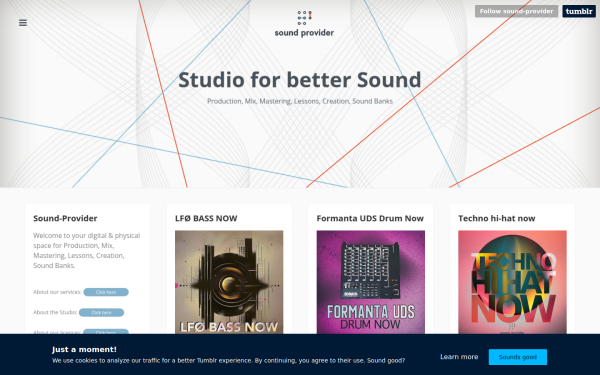Click the cookie notice text about Tumblr experience
Screen dimensions: 600x375
pyautogui.click(x=228, y=360)
